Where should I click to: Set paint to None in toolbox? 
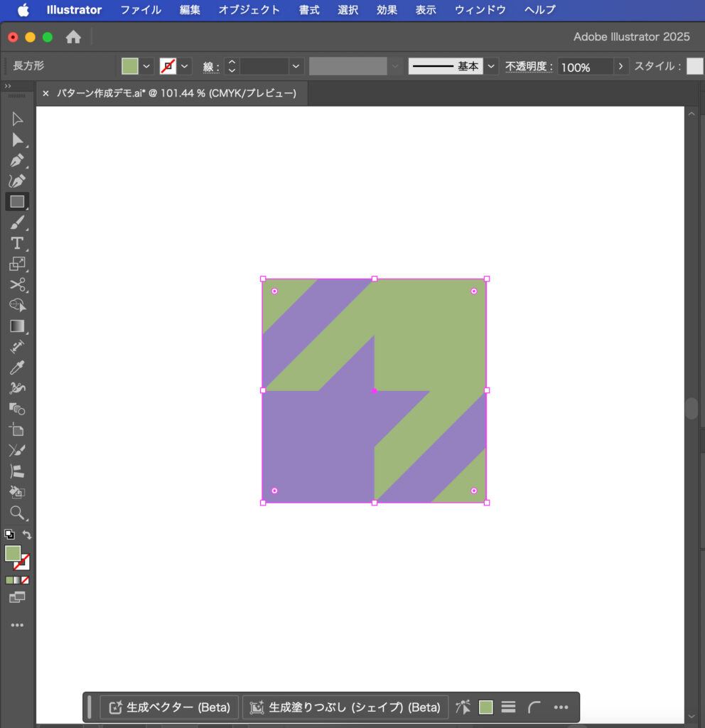coord(25,580)
